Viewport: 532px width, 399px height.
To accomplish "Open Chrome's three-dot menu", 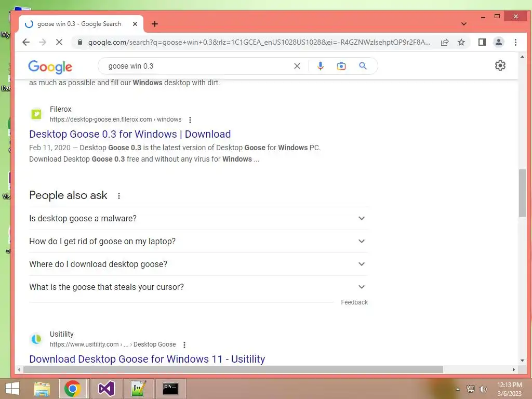I will click(515, 42).
